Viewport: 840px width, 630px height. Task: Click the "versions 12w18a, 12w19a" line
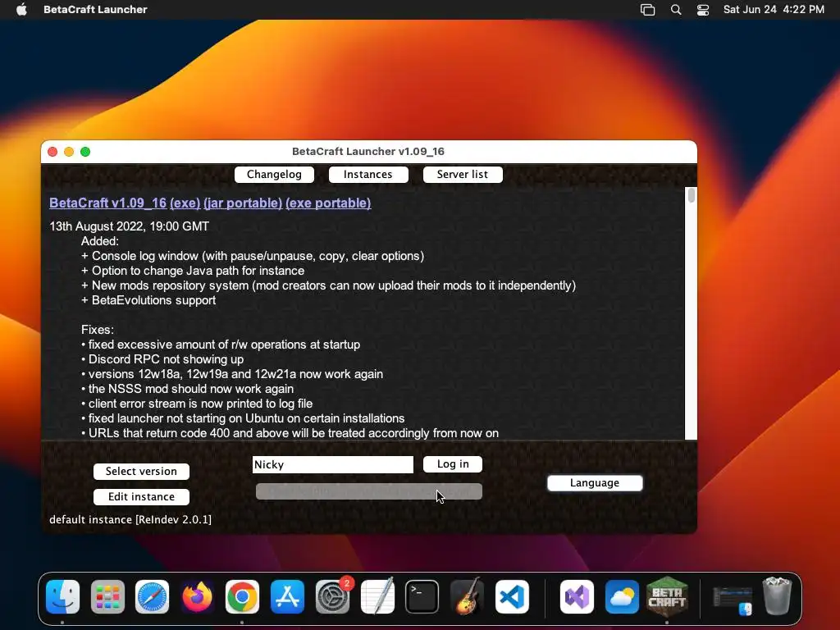coord(232,374)
